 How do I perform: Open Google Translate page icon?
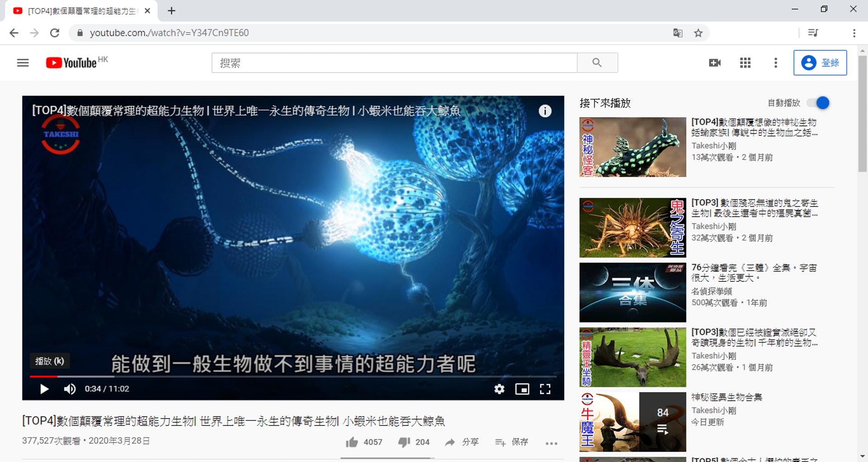[678, 33]
